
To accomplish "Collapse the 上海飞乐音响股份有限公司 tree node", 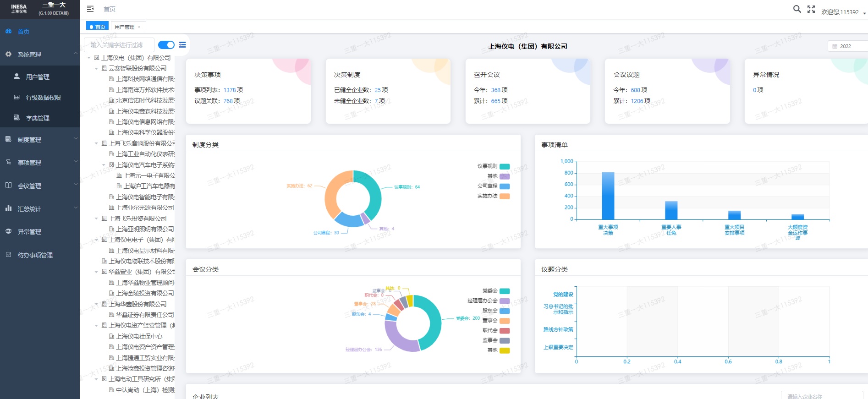I will 96,143.
